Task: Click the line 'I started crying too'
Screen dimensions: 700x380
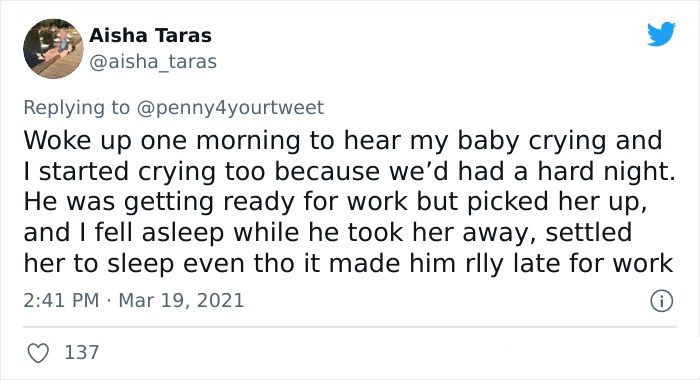Action: 350,171
